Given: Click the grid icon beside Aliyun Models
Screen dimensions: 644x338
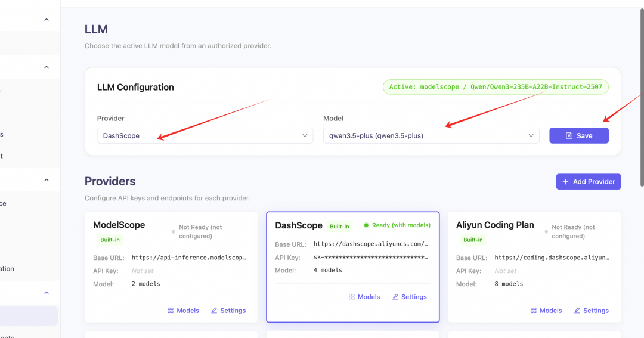Looking at the screenshot, I should pos(534,311).
